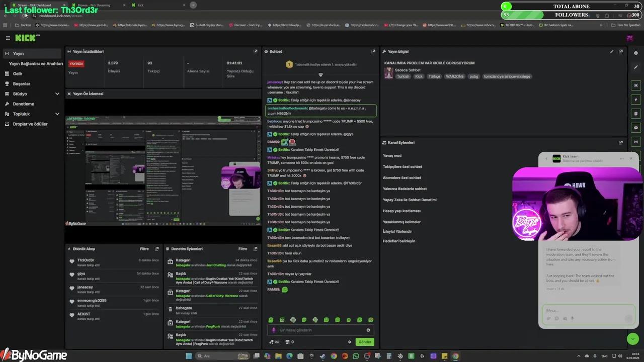Pop out the Kanal Eylemleri panel
Screen dimensions: 644x362
[x=620, y=142]
